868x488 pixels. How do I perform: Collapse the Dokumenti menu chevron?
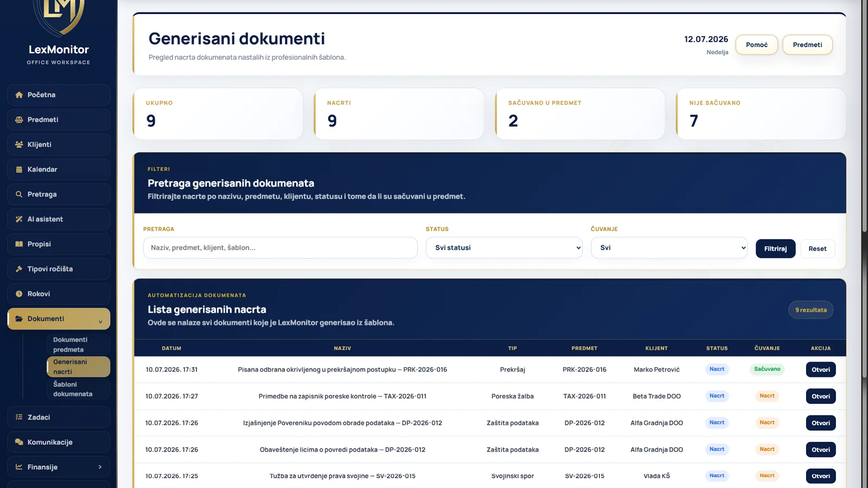click(100, 322)
